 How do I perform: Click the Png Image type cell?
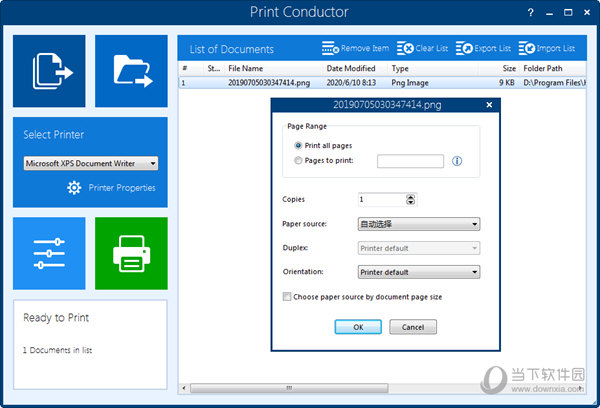(410, 83)
